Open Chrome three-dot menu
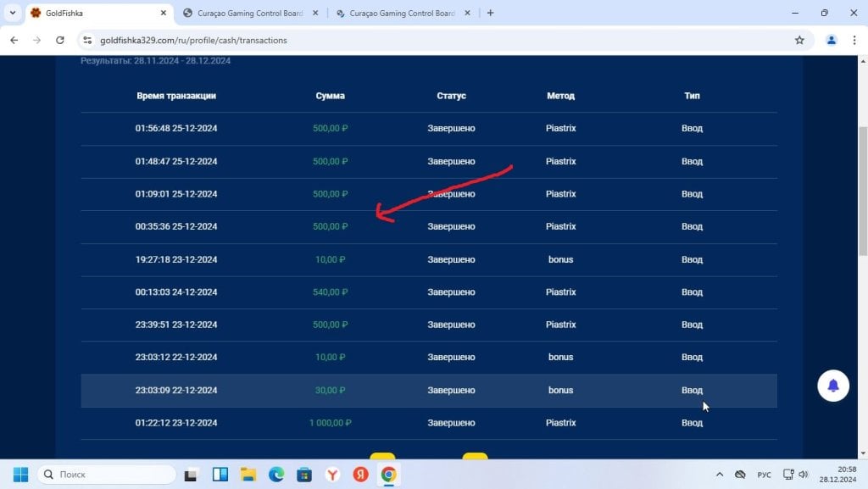Screen dimensions: 868x489 (854, 40)
